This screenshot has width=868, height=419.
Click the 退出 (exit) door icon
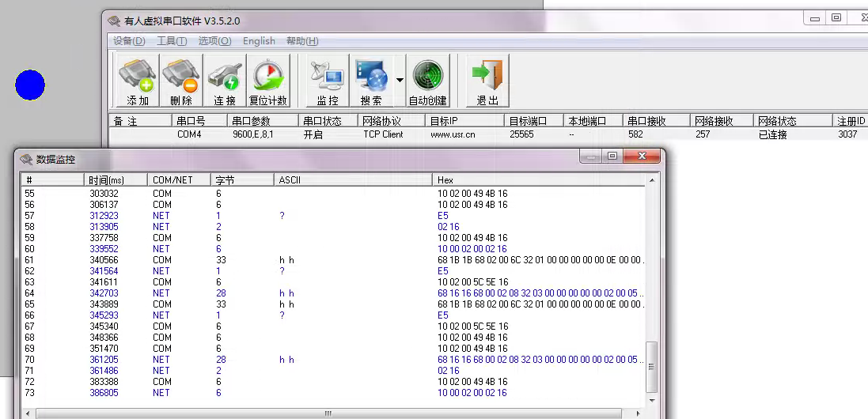[487, 81]
